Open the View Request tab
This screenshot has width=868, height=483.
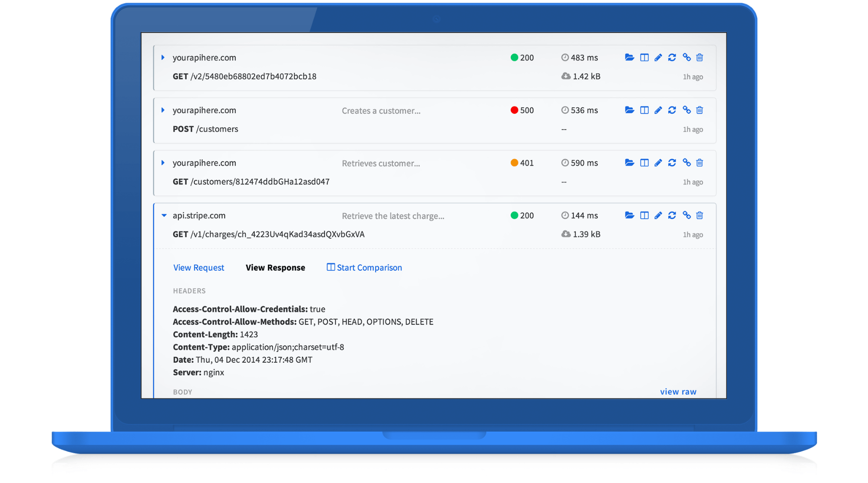(x=198, y=267)
